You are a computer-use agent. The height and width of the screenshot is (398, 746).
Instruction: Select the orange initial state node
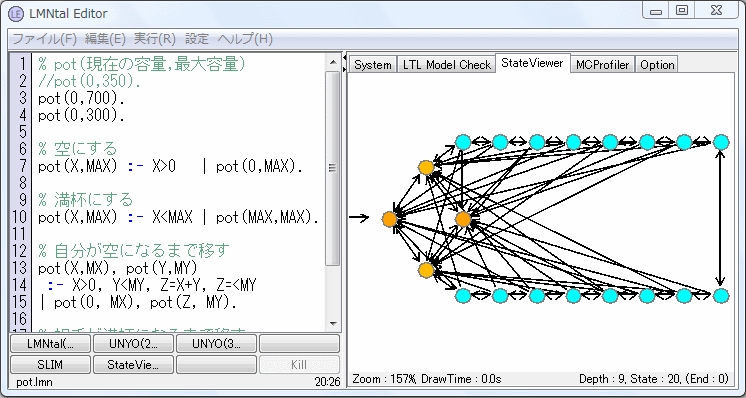pos(390,219)
